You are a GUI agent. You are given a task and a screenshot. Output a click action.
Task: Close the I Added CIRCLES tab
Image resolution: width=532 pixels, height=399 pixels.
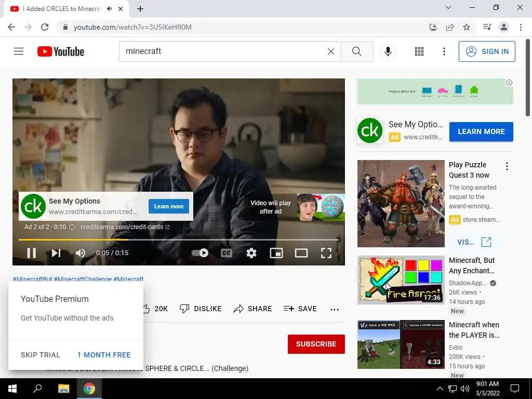pyautogui.click(x=121, y=9)
